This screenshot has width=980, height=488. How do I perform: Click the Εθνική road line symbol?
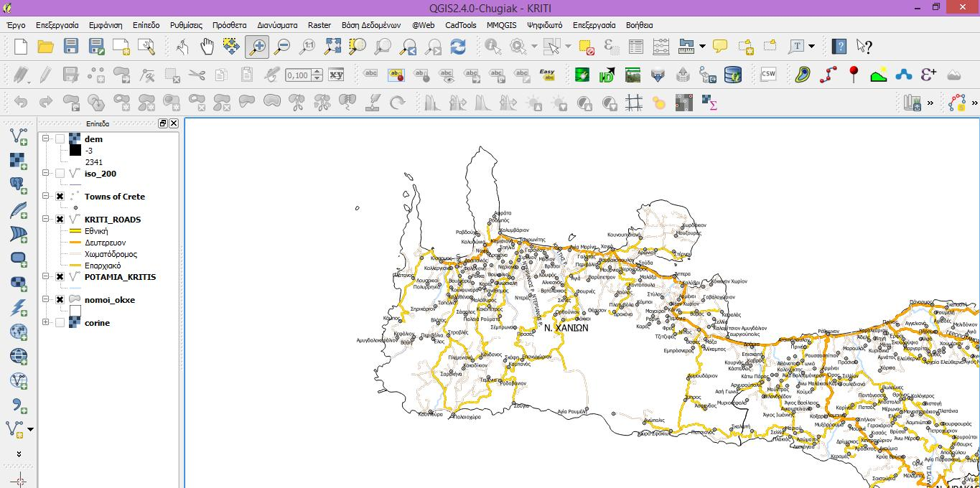coord(75,231)
